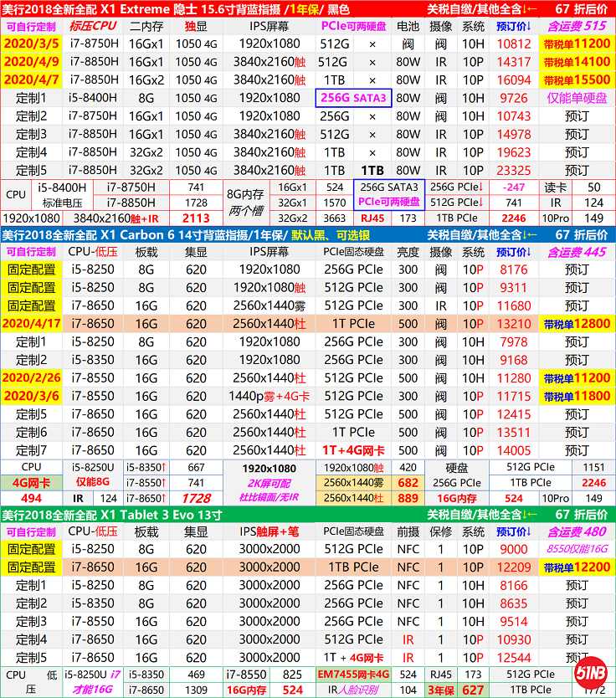This screenshot has width=616, height=698.
Task: Click the 带税单11800 yellow cell
Action: [x=576, y=396]
